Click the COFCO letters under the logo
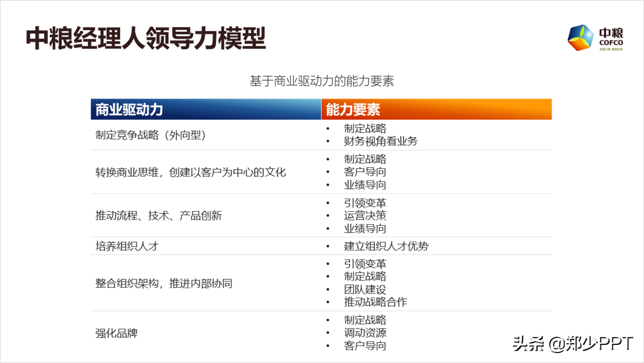 [612, 43]
